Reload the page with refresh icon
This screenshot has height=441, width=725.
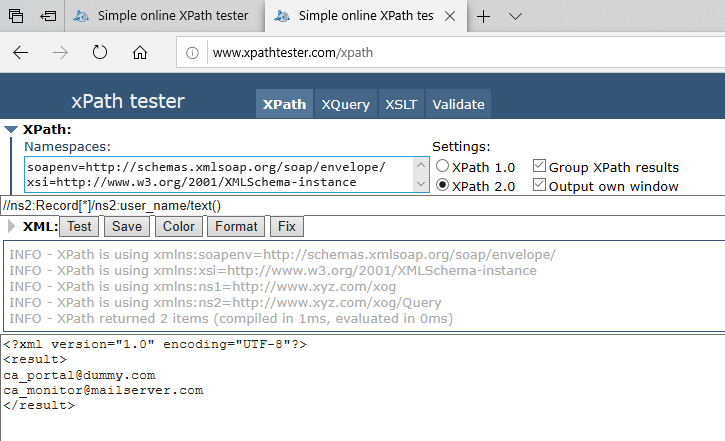[99, 52]
